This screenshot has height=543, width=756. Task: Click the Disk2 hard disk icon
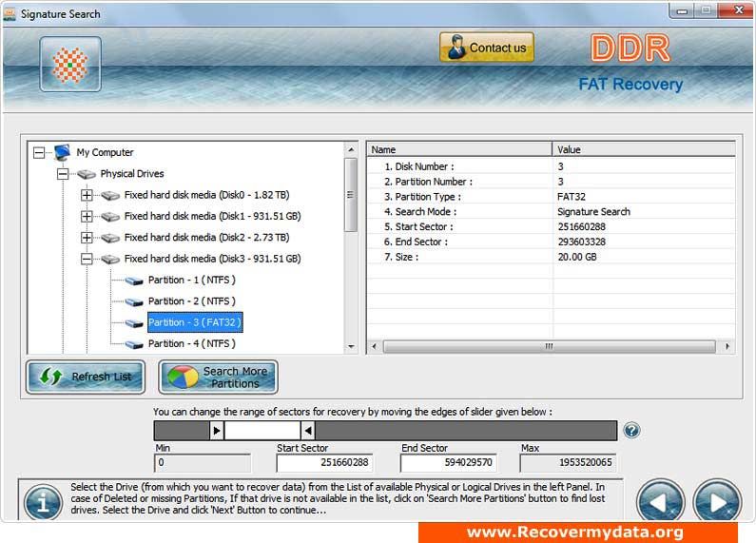(x=110, y=238)
